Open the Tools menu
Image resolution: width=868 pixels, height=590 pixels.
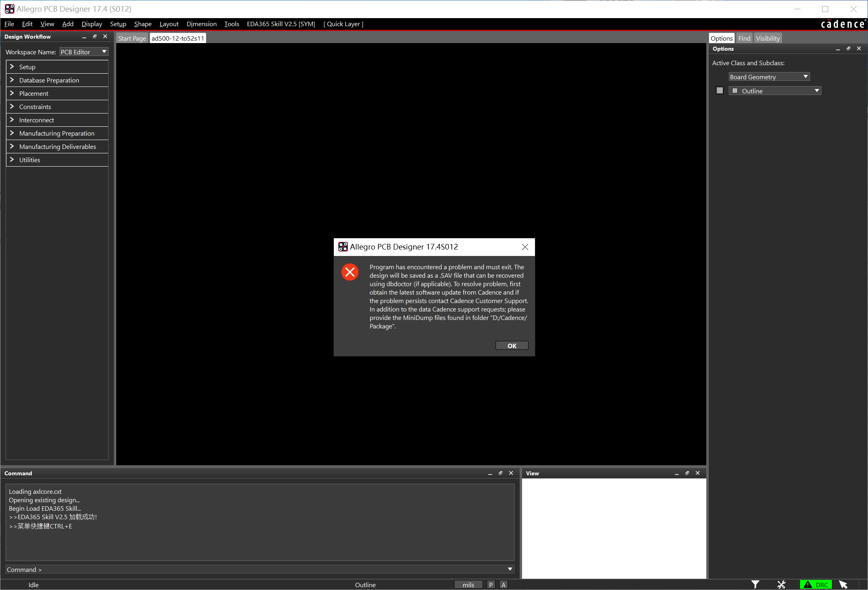coord(232,24)
